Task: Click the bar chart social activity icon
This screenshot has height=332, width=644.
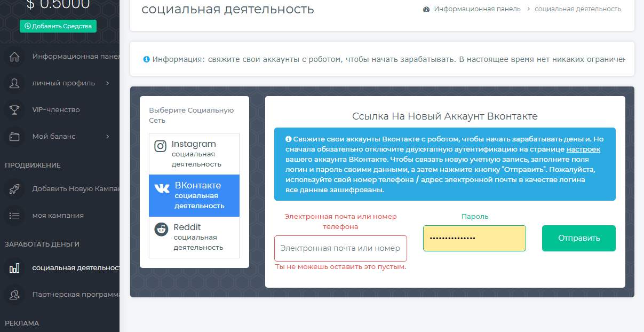Action: [14, 268]
